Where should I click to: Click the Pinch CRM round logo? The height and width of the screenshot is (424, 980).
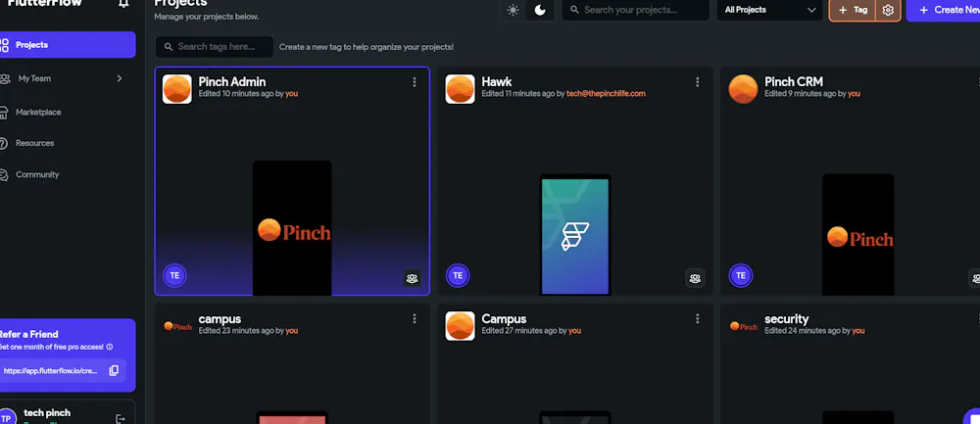[743, 89]
